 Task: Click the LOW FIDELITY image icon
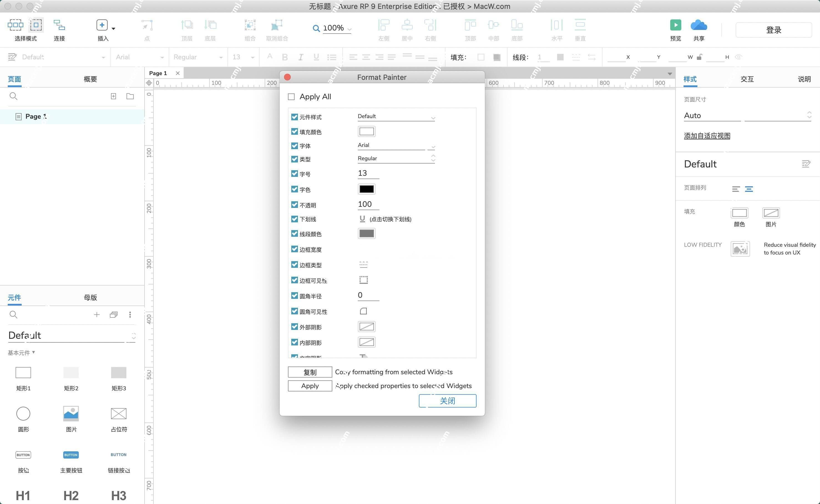pyautogui.click(x=740, y=249)
